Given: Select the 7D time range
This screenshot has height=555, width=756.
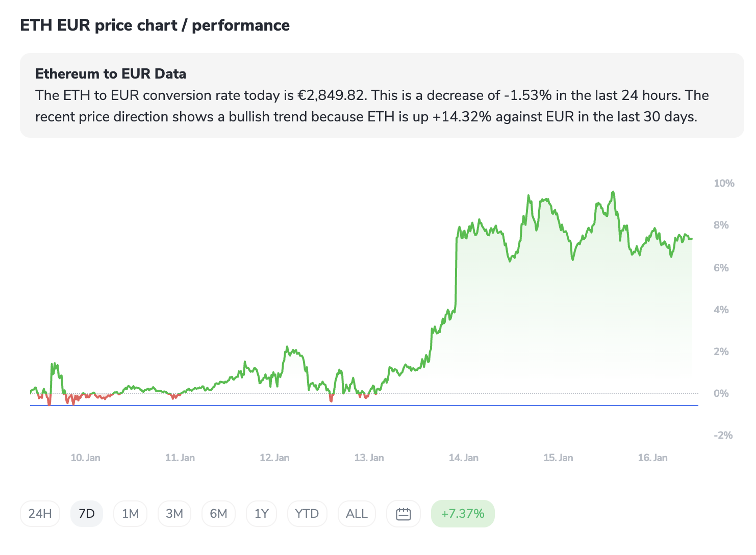Looking at the screenshot, I should (87, 514).
